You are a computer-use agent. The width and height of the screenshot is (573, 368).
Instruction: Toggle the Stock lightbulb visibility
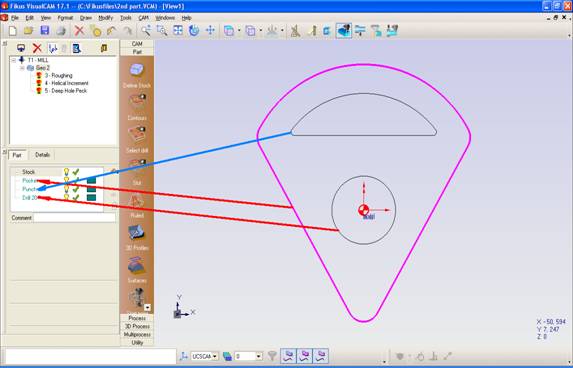66,172
